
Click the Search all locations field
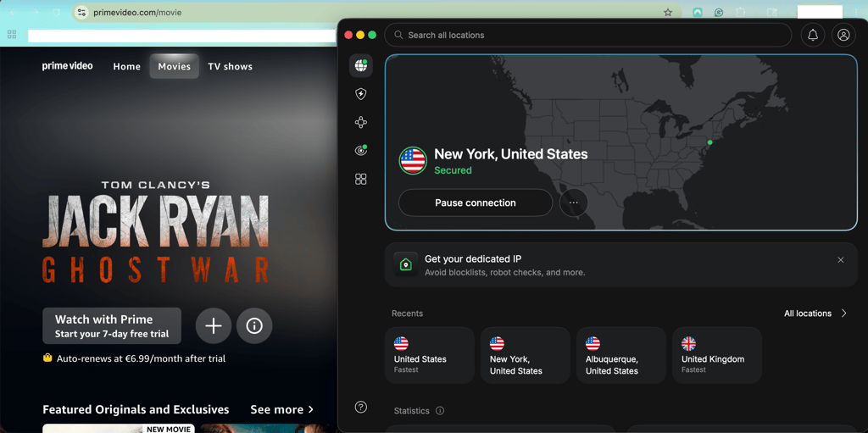588,35
